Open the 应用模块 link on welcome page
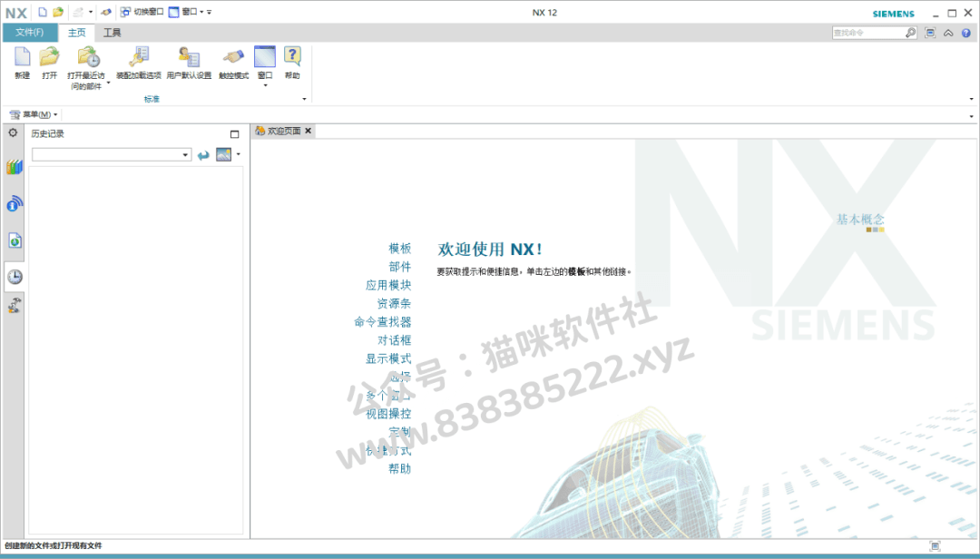 pyautogui.click(x=388, y=285)
